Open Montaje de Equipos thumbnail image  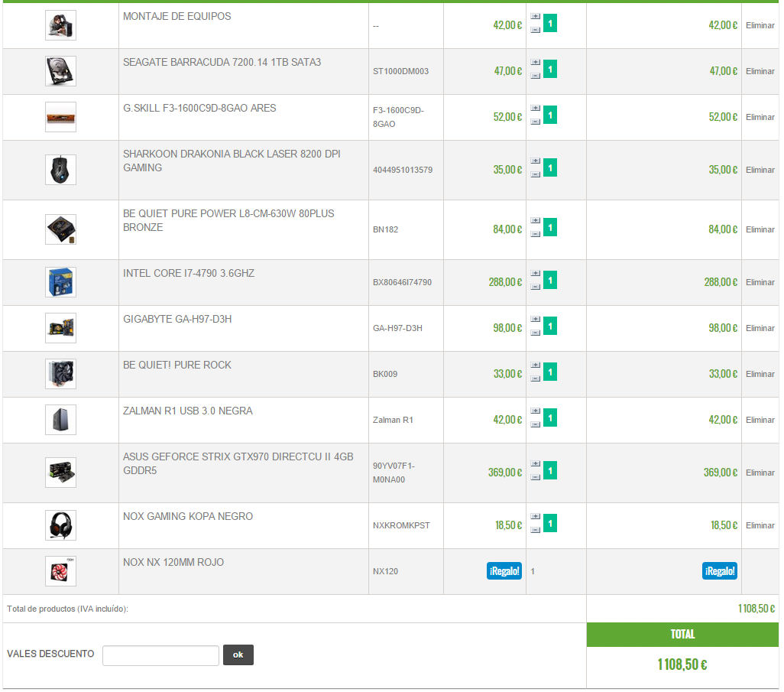pos(60,25)
